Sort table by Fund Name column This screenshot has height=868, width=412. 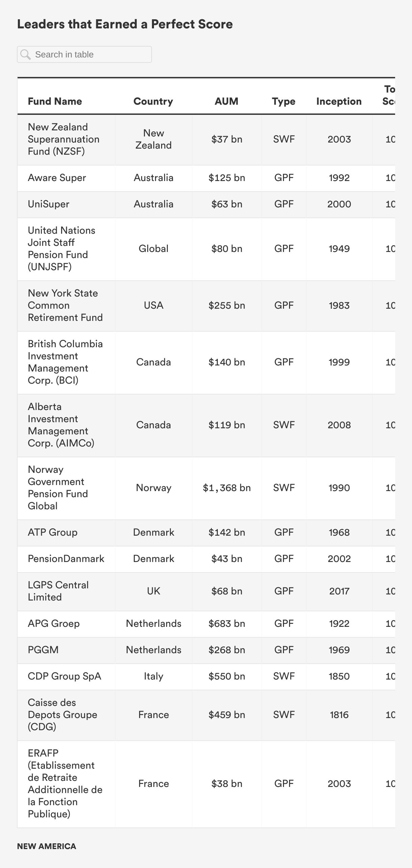(x=55, y=101)
